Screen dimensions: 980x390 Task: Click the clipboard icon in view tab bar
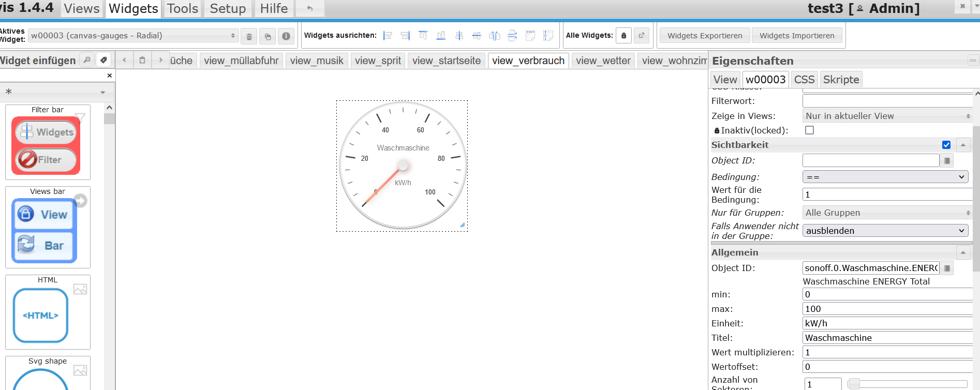click(x=142, y=60)
